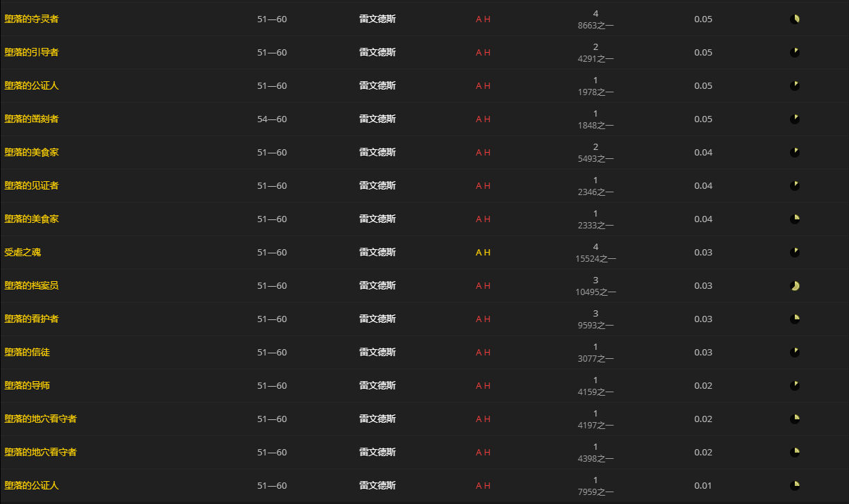Click the pie icon for 堕落的见证者
Image resolution: width=849 pixels, height=504 pixels.
(795, 185)
